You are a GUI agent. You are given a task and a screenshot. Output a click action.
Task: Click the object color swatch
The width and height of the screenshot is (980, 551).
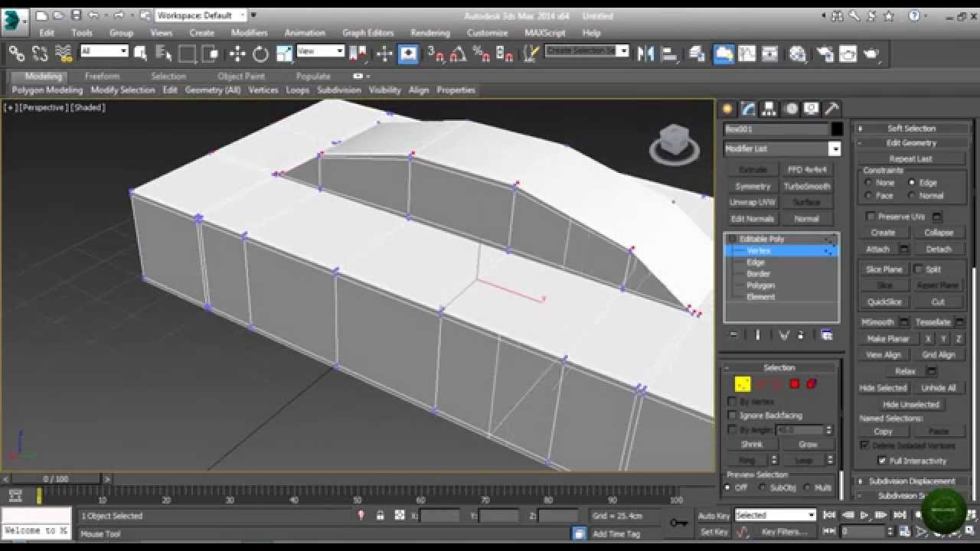pos(838,129)
